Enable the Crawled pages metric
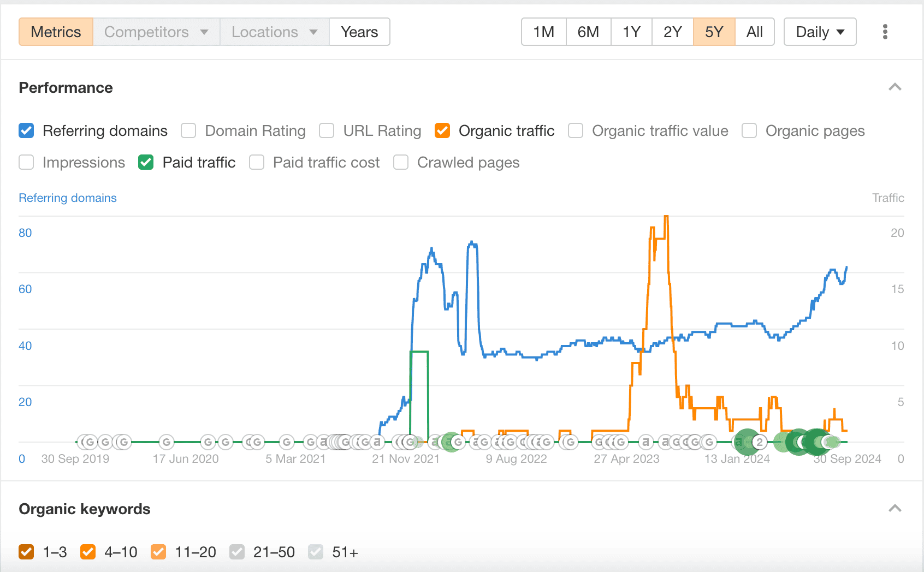The width and height of the screenshot is (924, 572). point(401,163)
